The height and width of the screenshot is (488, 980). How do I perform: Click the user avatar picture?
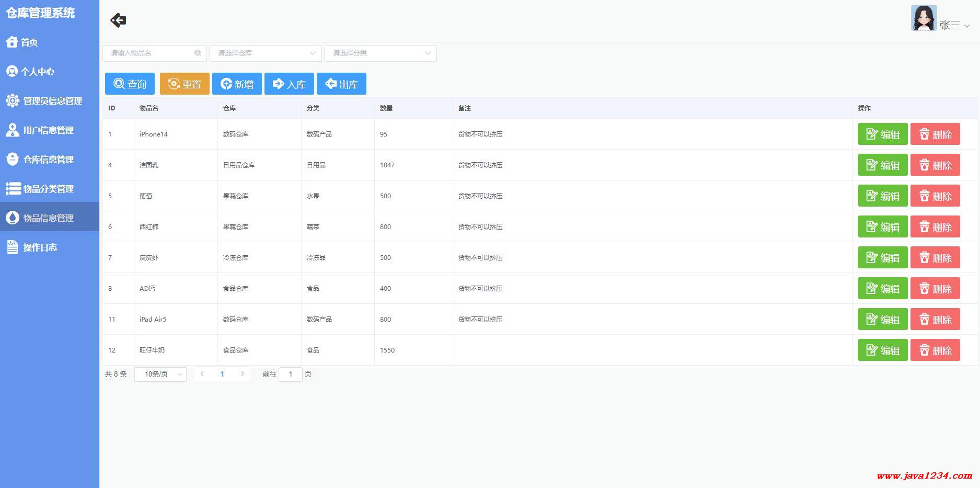tap(924, 18)
